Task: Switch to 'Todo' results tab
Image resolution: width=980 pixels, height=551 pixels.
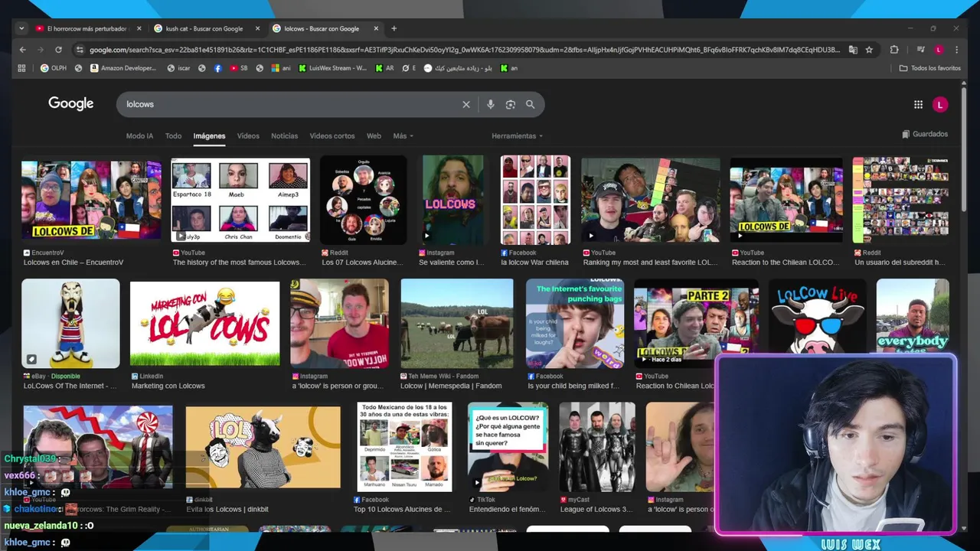Action: (x=174, y=135)
